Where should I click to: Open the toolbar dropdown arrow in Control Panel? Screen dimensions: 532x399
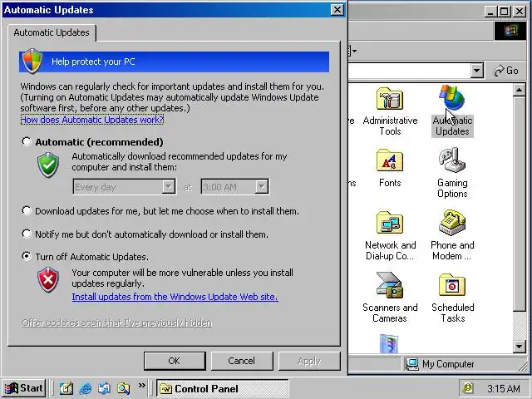tap(354, 51)
